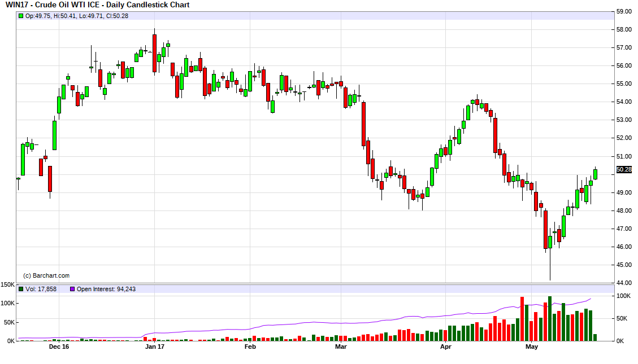Click the May label on the date axis
The width and height of the screenshot is (638, 364).
coord(531,347)
